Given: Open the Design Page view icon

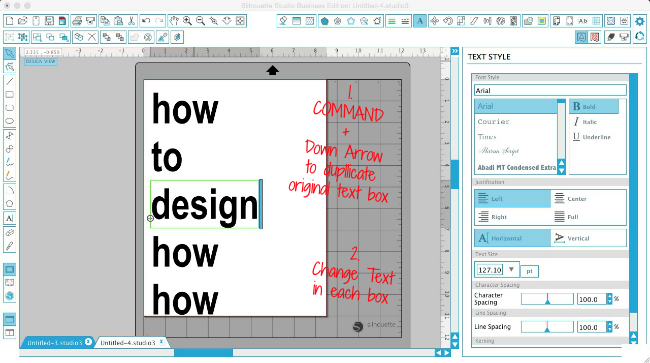Looking at the screenshot, I should [x=9, y=270].
